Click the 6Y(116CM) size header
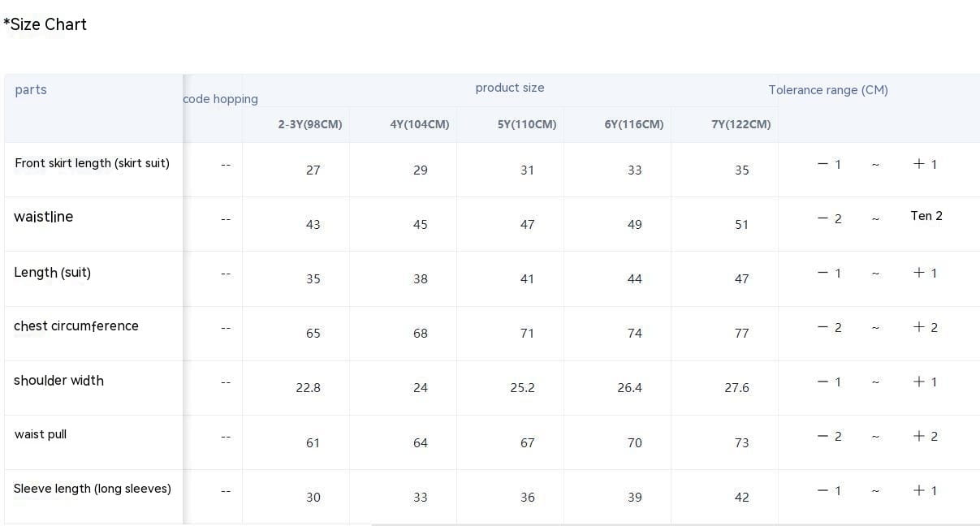980x526 pixels. [634, 124]
